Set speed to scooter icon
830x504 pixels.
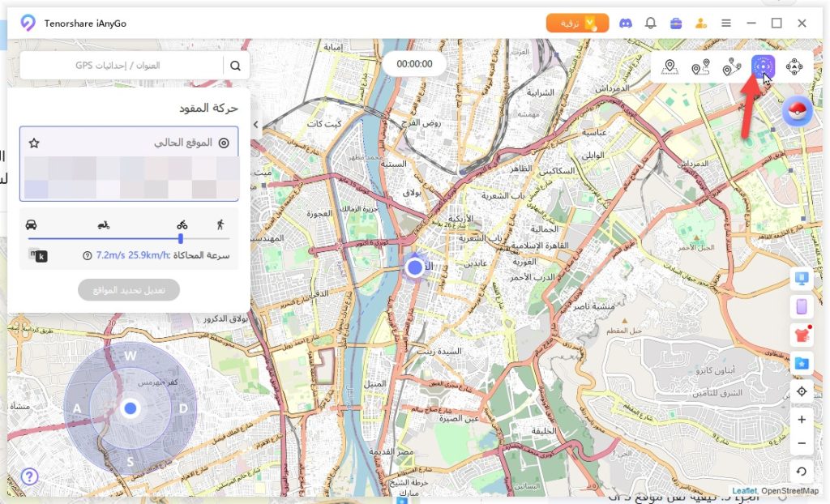tap(104, 225)
